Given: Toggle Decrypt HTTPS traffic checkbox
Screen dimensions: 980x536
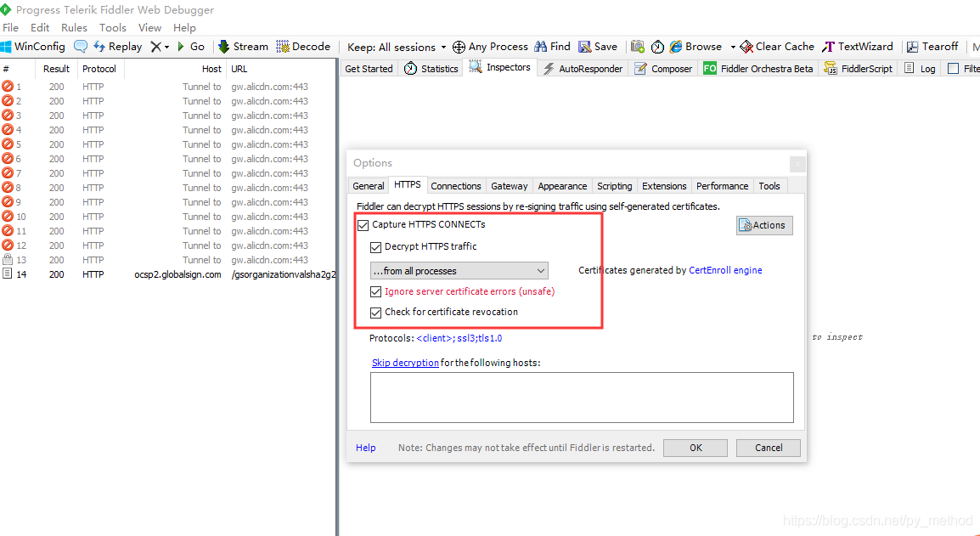Looking at the screenshot, I should (375, 247).
